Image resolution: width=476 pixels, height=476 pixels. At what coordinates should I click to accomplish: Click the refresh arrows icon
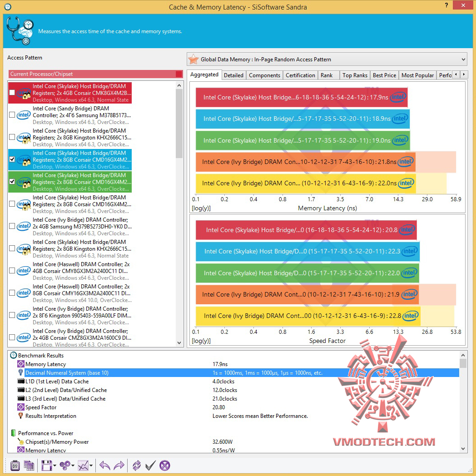pyautogui.click(x=137, y=466)
